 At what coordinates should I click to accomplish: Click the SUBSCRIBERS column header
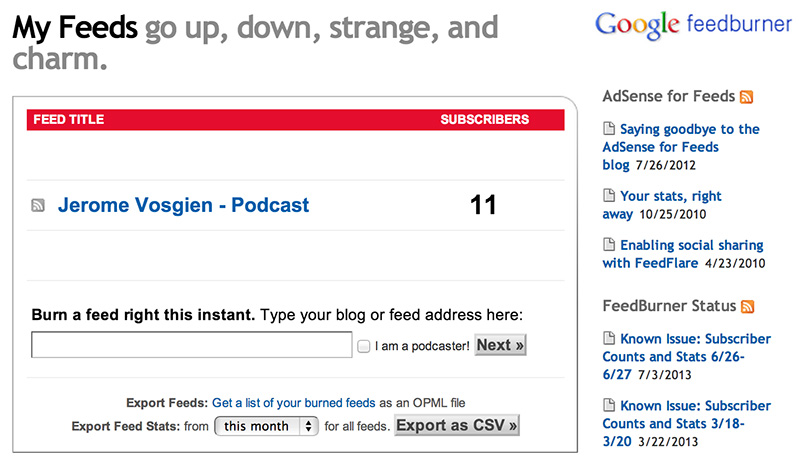(x=484, y=119)
